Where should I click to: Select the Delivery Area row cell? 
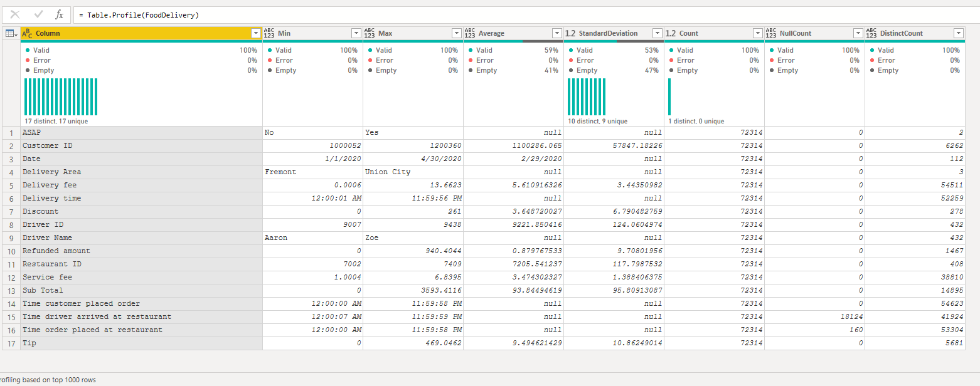pos(141,172)
